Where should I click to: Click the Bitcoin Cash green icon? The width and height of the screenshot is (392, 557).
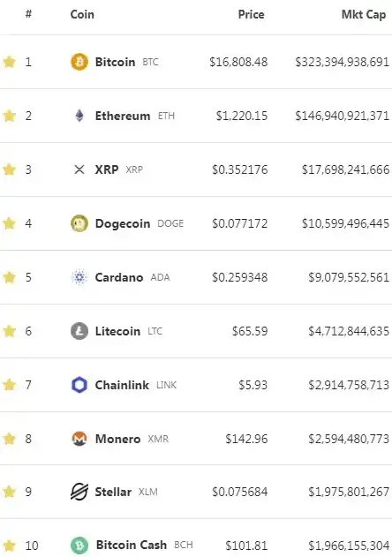pos(79,546)
